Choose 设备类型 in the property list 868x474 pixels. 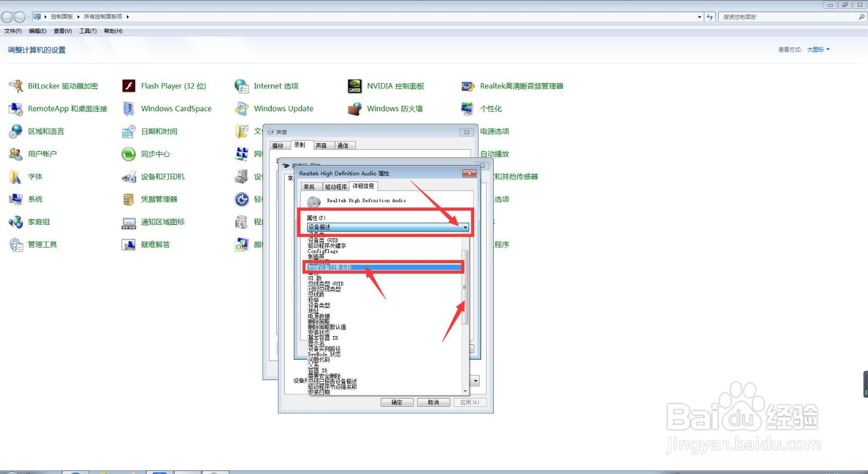click(x=319, y=305)
